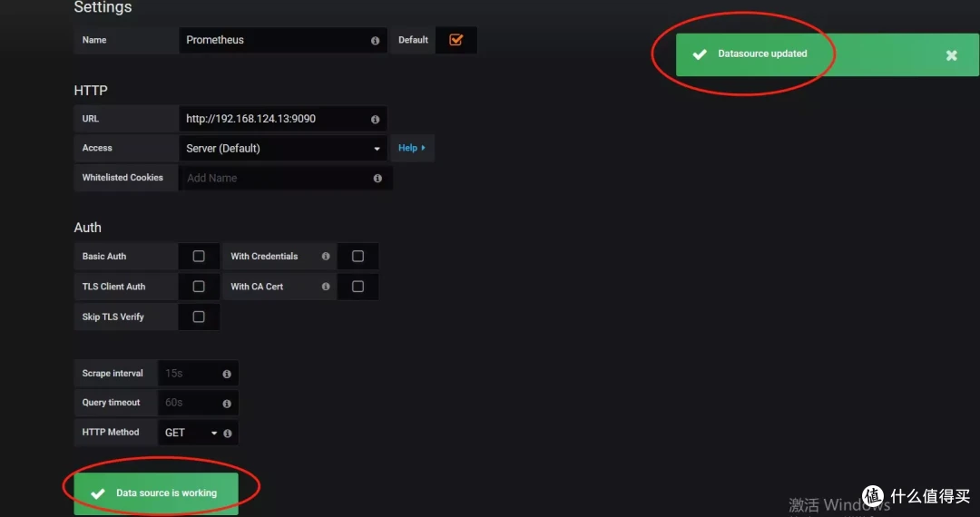Screen dimensions: 980x517
Task: Click Scrape interval info icon
Action: pyautogui.click(x=227, y=374)
